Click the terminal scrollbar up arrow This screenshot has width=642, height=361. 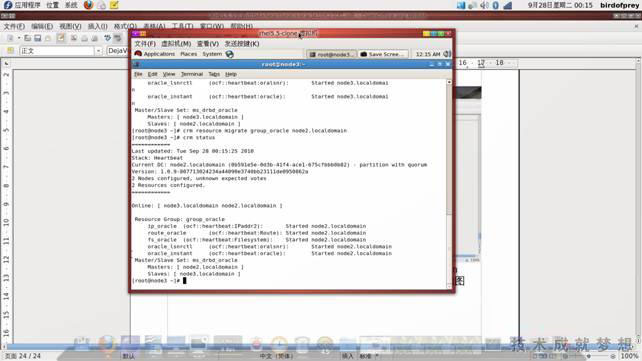(x=449, y=82)
